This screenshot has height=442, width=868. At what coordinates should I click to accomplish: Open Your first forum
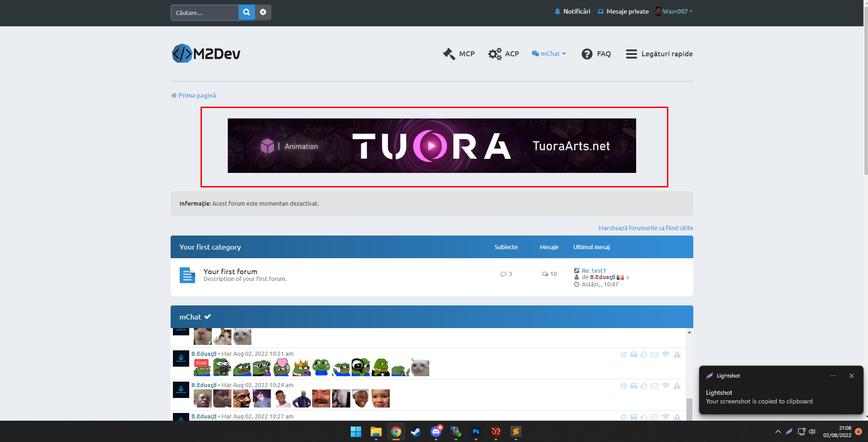230,271
